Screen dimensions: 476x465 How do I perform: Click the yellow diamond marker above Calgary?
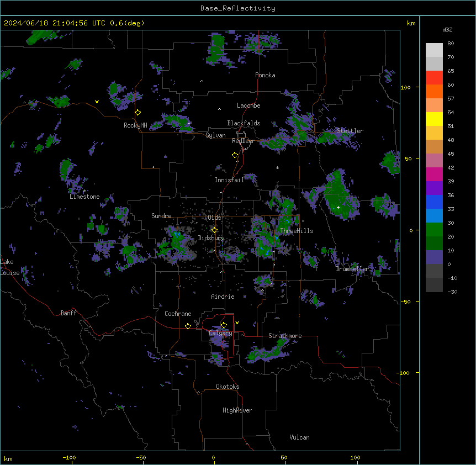[x=224, y=325]
